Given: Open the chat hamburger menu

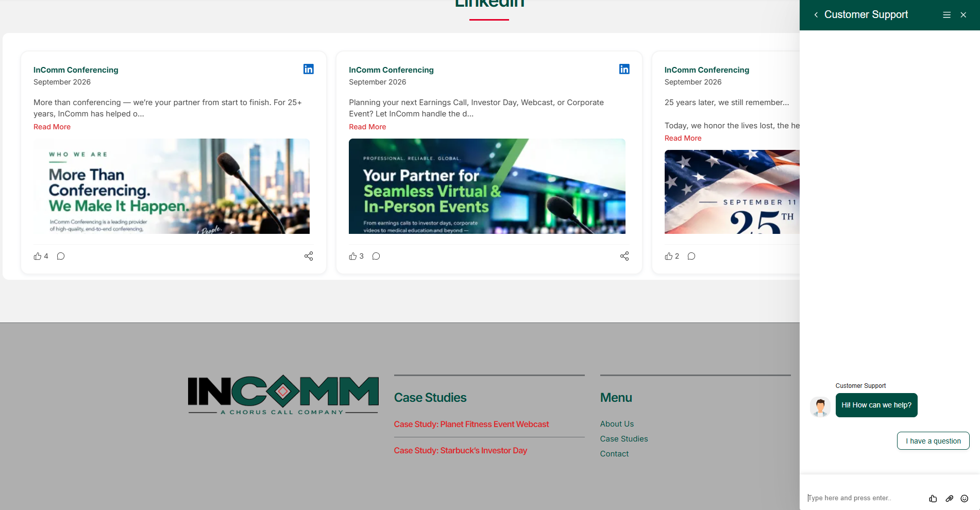Looking at the screenshot, I should pyautogui.click(x=947, y=15).
